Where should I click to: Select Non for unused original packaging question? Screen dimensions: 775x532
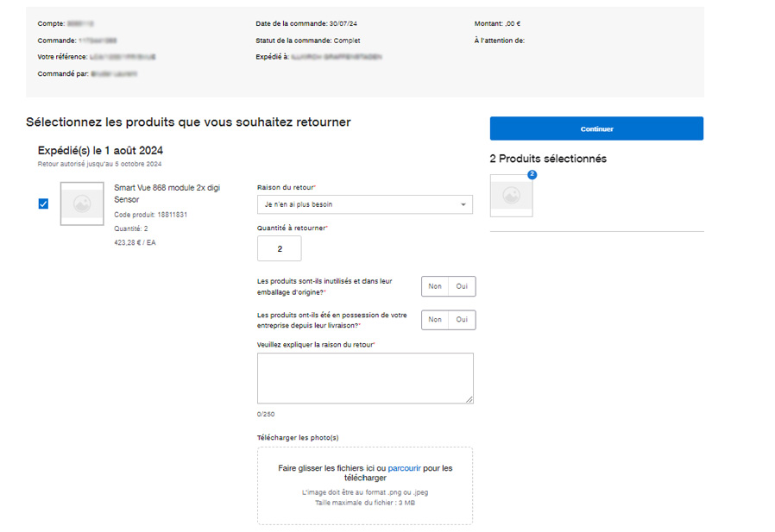(435, 286)
